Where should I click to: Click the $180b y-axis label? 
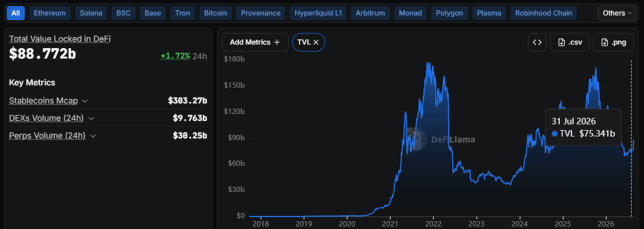[235, 59]
